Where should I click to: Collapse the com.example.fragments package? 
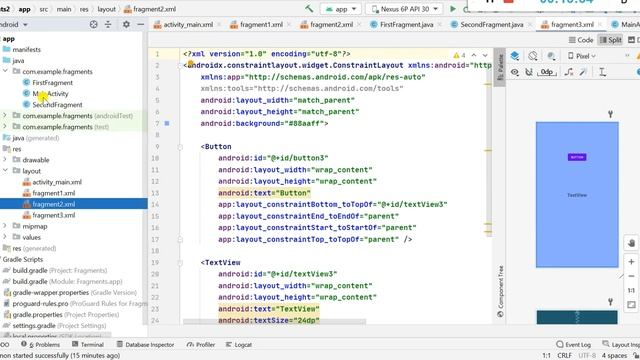pos(5,71)
